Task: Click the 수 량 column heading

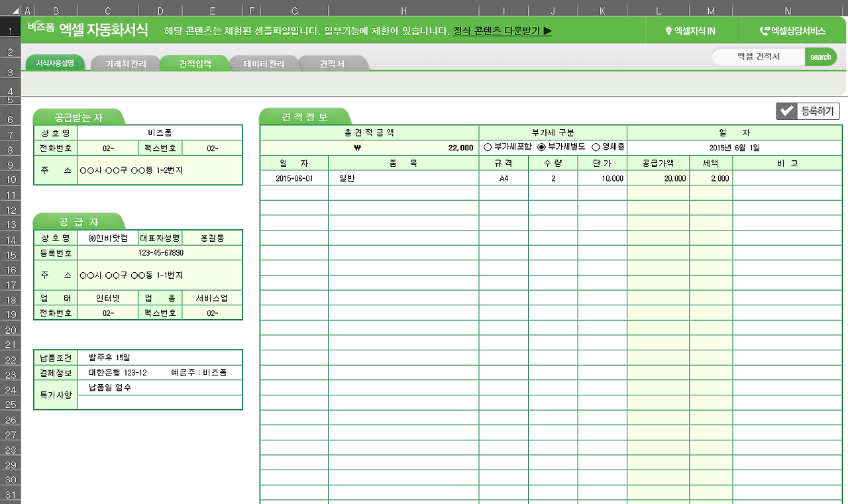Action: click(x=553, y=163)
